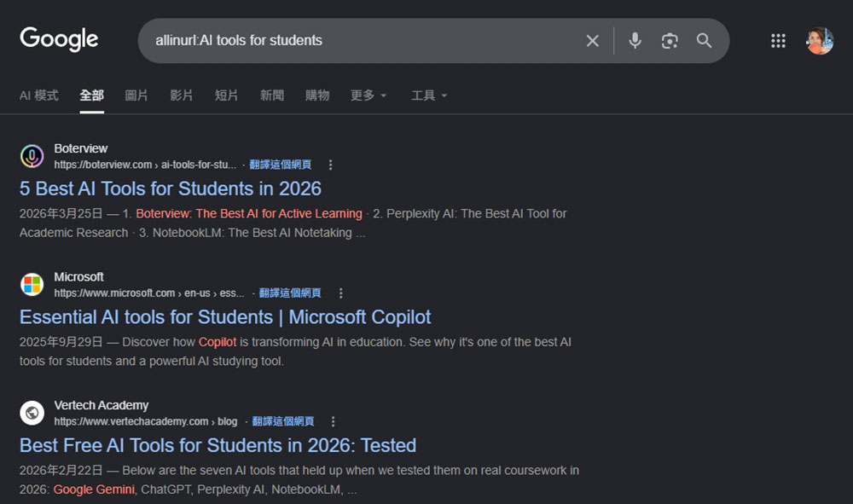This screenshot has height=504, width=853.
Task: Click the Google logo
Action: (59, 39)
